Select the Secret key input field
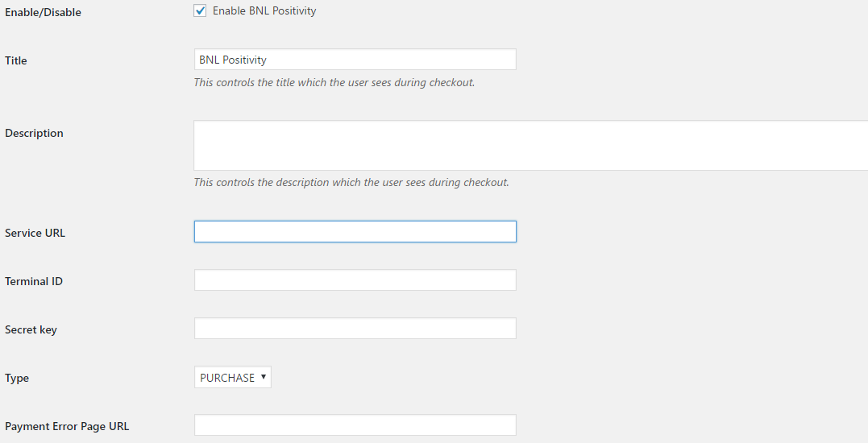The width and height of the screenshot is (868, 443). [x=355, y=328]
